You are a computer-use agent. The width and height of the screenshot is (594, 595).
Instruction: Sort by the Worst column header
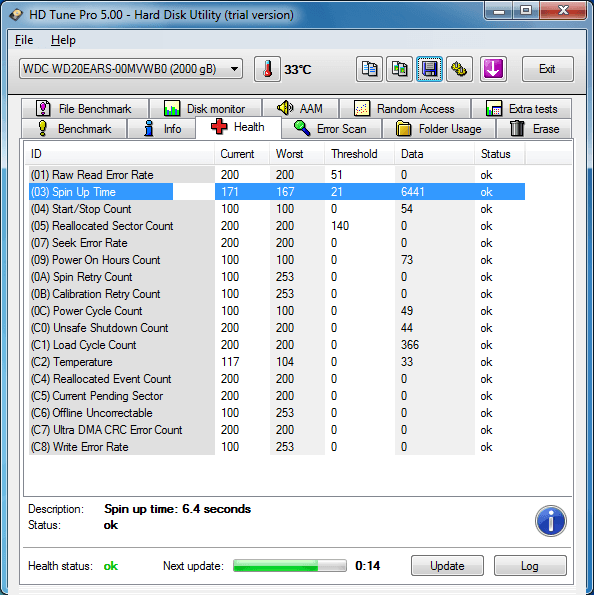[x=297, y=154]
